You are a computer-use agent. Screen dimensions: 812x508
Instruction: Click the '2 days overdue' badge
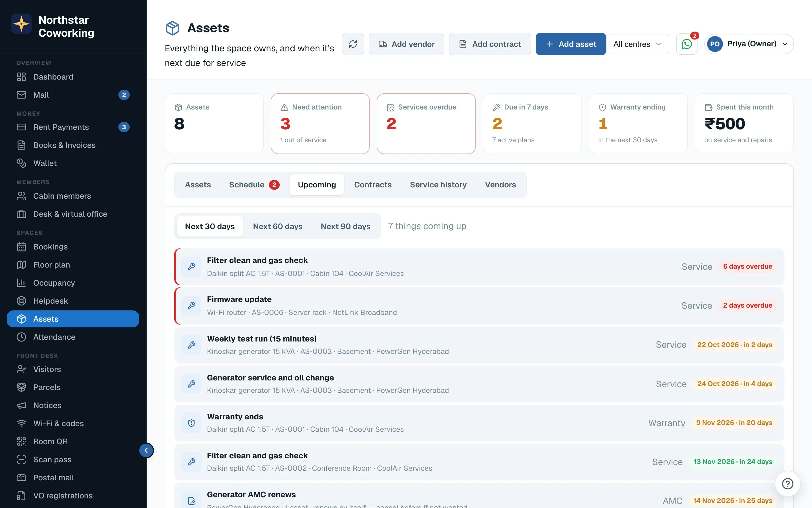tap(748, 305)
